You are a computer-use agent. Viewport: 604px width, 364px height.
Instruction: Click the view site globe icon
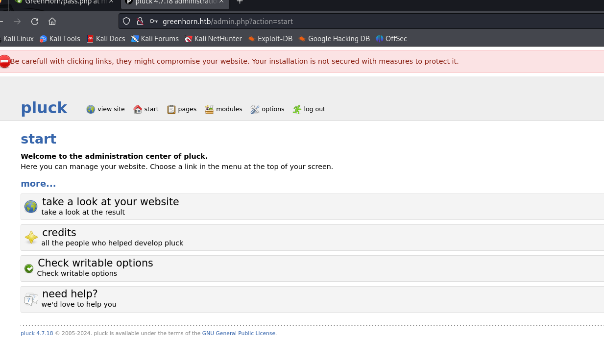tap(91, 109)
